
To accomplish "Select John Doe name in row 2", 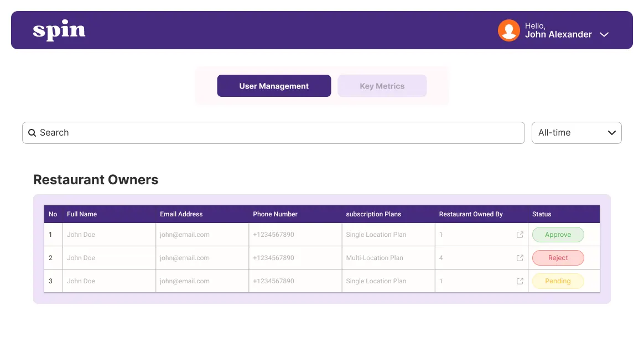I will (x=81, y=258).
